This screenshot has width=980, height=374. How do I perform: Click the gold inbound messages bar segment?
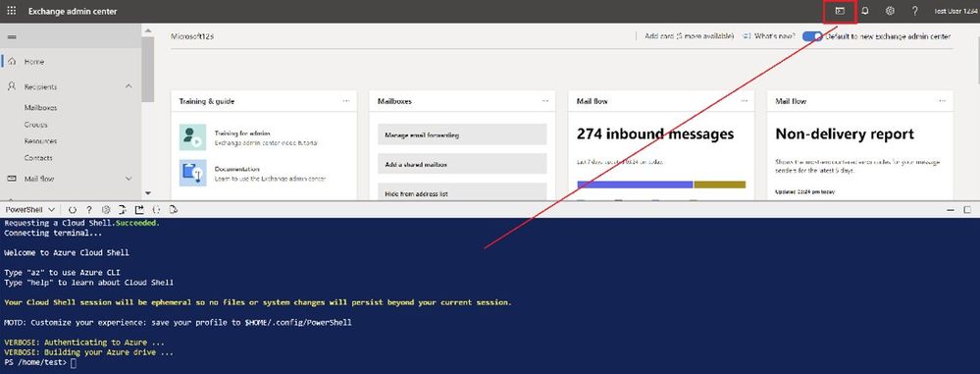719,185
